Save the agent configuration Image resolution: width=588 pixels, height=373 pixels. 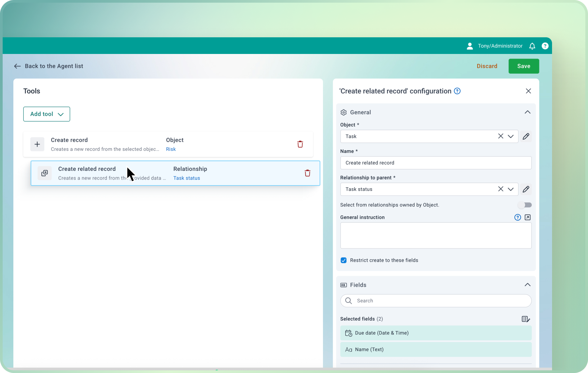(523, 66)
